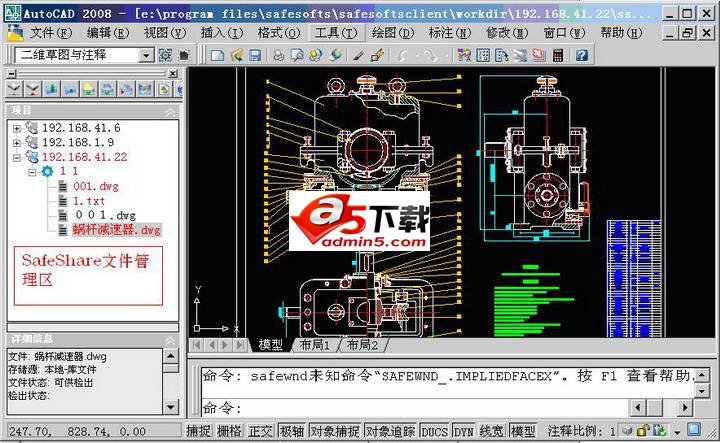
Task: Click the workspace settings gear icon
Action: point(164,55)
